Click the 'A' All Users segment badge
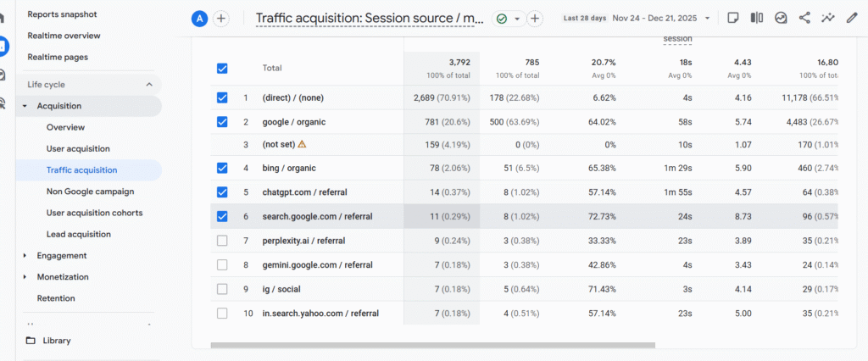This screenshot has width=868, height=361. (x=200, y=19)
